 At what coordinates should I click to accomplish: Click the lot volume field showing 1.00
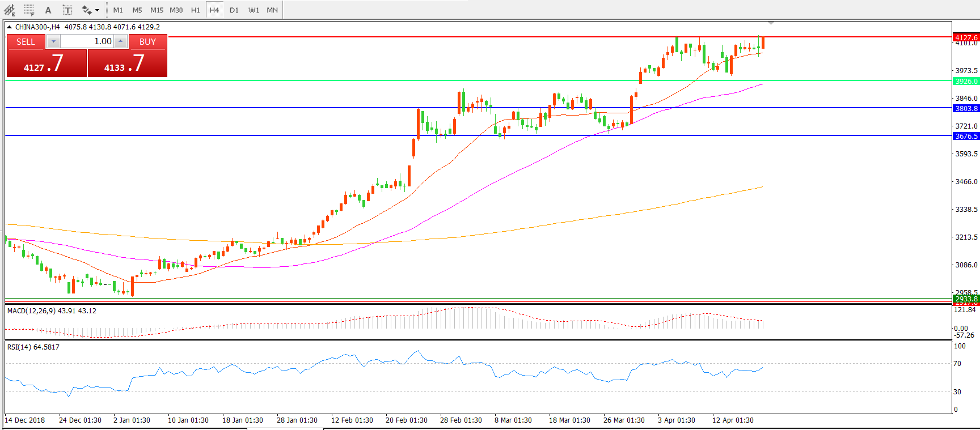pos(88,41)
